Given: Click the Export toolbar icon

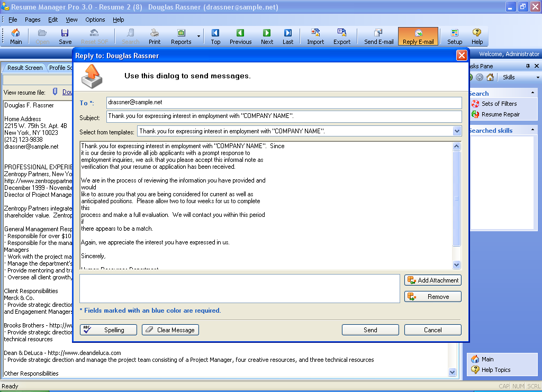Looking at the screenshot, I should pos(342,37).
